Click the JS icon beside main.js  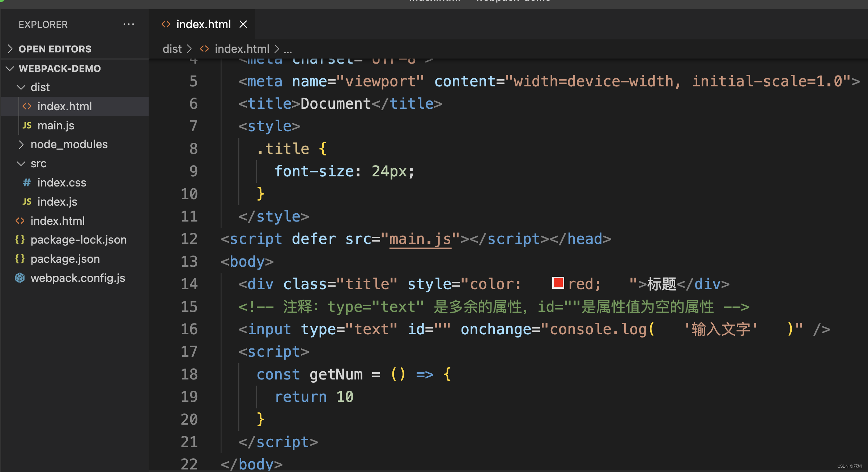click(x=27, y=125)
